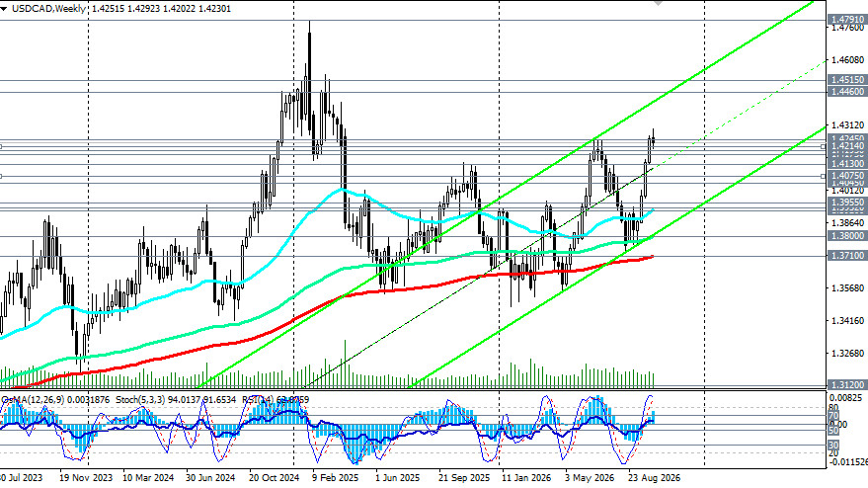868x488 pixels.
Task: Click the 19 Nov 2023 date label
Action: point(85,477)
